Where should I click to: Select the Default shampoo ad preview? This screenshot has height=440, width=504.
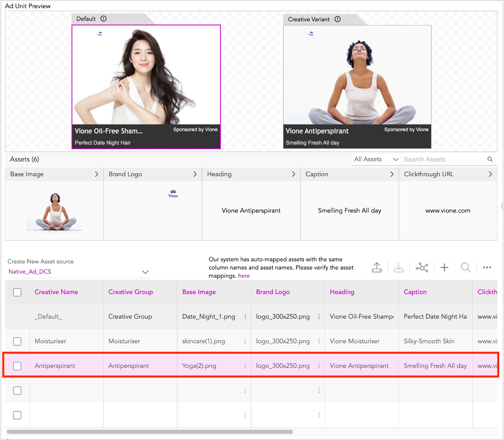pyautogui.click(x=146, y=87)
